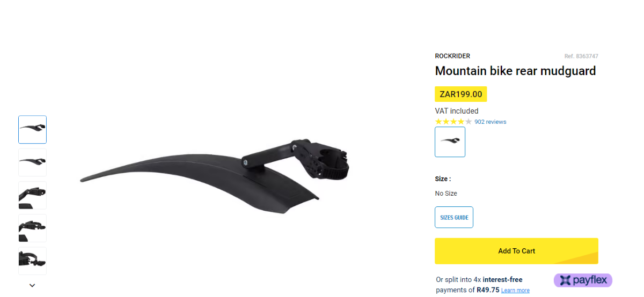Open the ROCKRIDER brand link
Viewport: 644px width, 297px height.
click(452, 56)
